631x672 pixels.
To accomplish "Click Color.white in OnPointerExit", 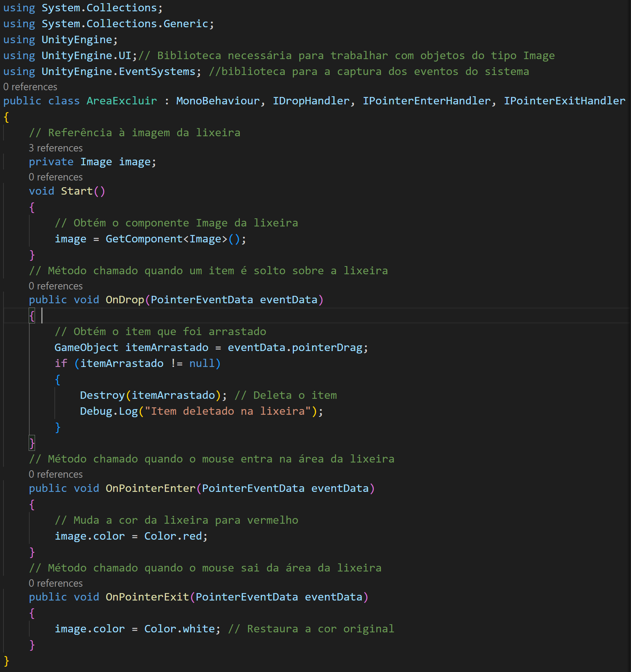I will tap(180, 629).
